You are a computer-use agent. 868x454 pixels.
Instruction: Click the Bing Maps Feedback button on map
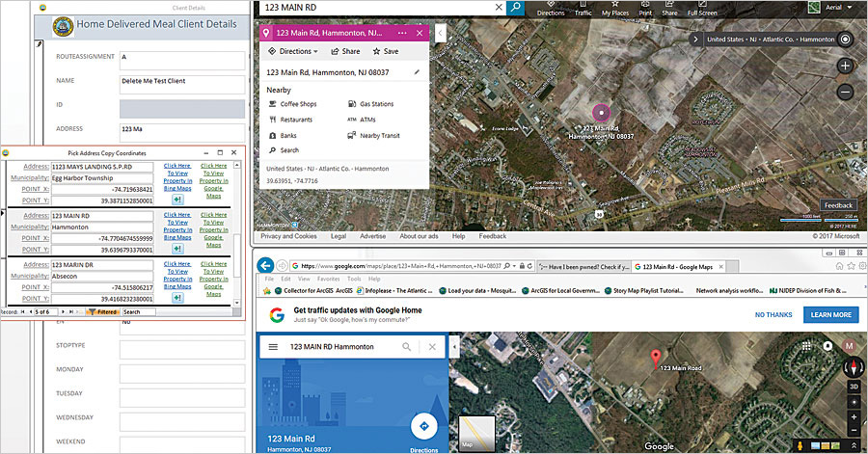click(839, 205)
